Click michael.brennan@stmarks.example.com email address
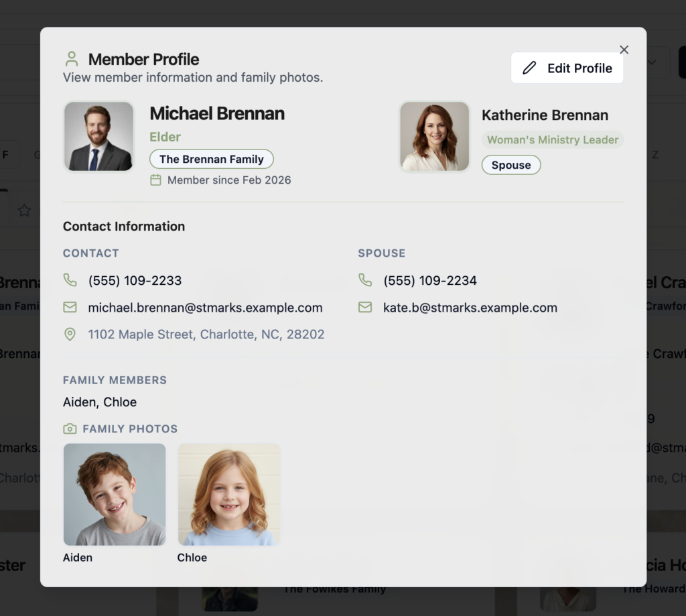Screen dimensions: 686x616 [x=205, y=308]
